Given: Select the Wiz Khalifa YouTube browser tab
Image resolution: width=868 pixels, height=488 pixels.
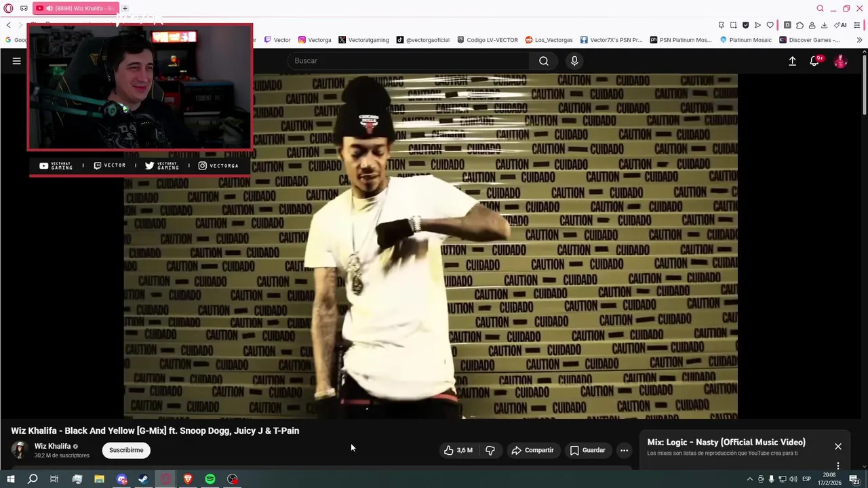Looking at the screenshot, I should 75,8.
